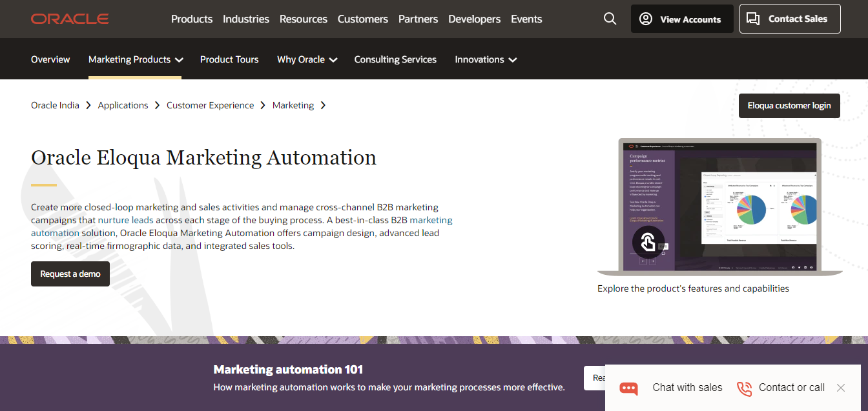Open the Customers menu

[x=363, y=19]
